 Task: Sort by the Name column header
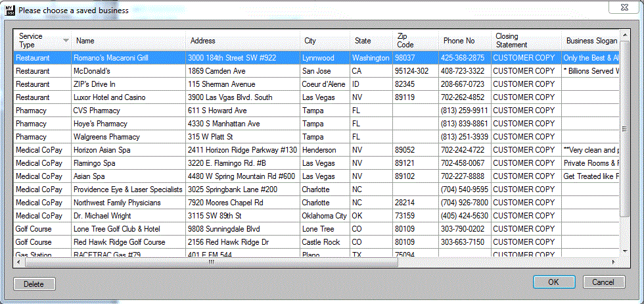(129, 40)
